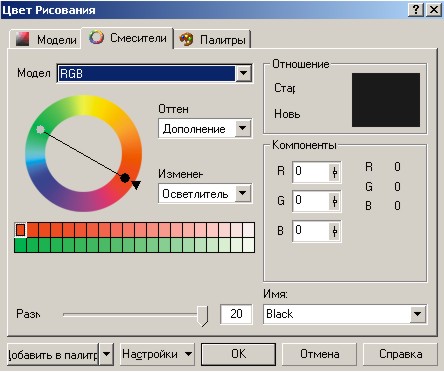The image size is (444, 372).
Task: Click the R component slider popup icon
Action: (334, 172)
